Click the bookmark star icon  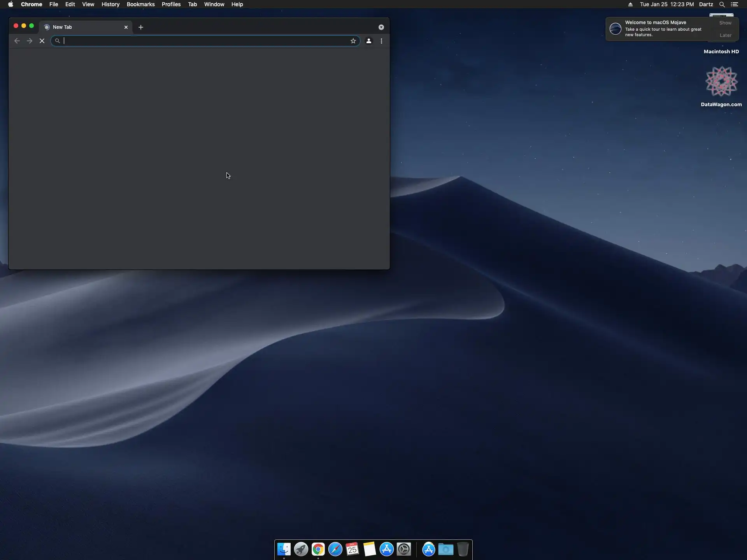(353, 41)
